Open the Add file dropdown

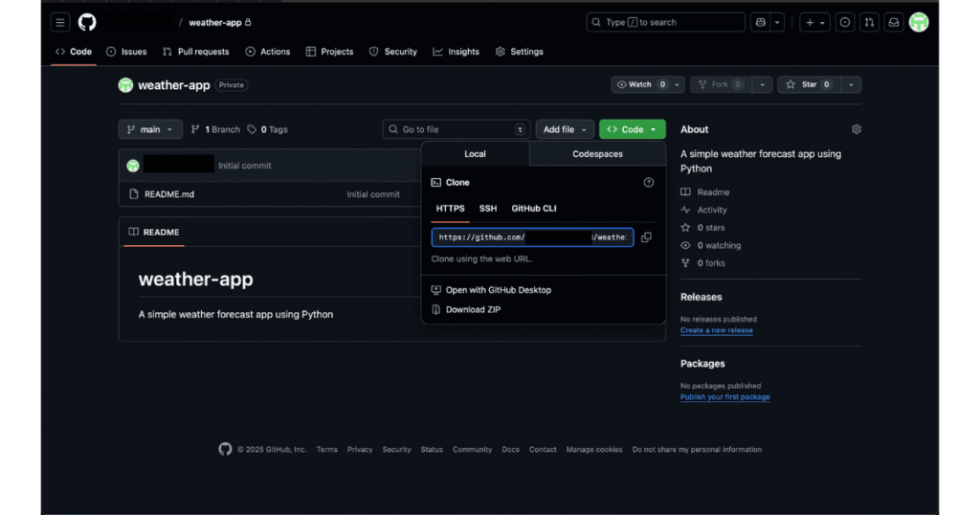click(565, 129)
